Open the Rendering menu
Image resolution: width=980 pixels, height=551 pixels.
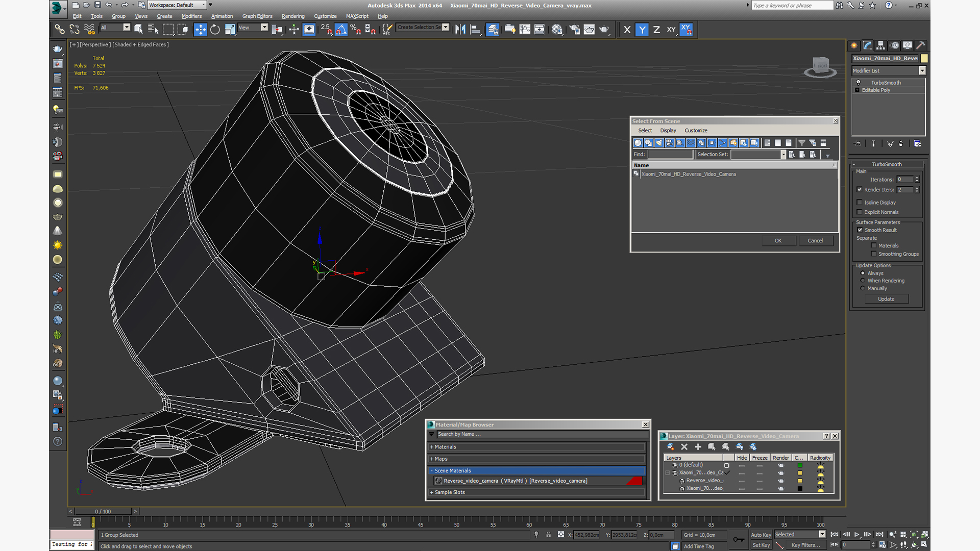pos(293,16)
